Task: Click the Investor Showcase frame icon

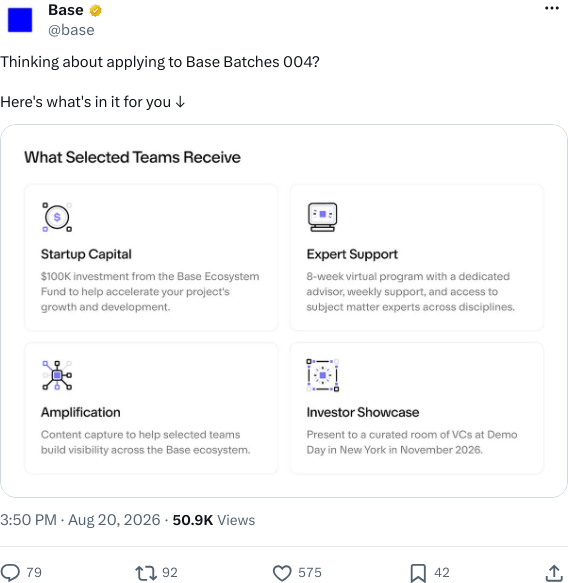Action: 322,375
